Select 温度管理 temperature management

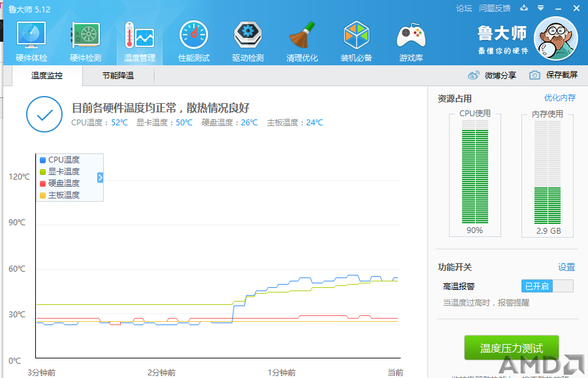[140, 42]
